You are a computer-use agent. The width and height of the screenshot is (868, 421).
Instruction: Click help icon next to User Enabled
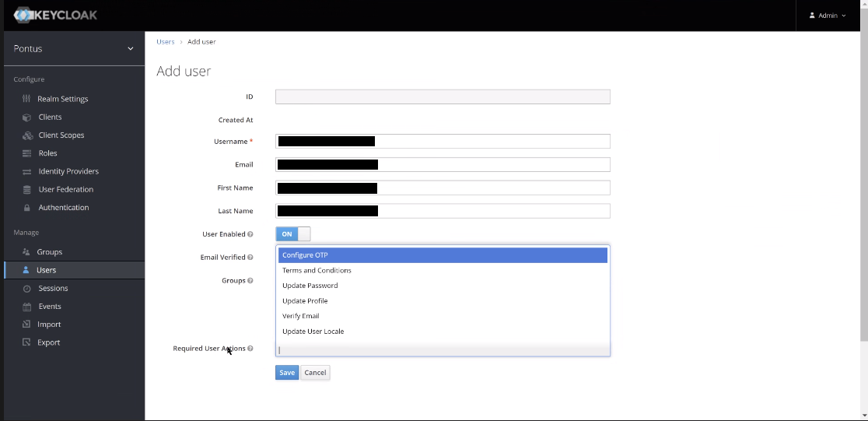pyautogui.click(x=250, y=234)
